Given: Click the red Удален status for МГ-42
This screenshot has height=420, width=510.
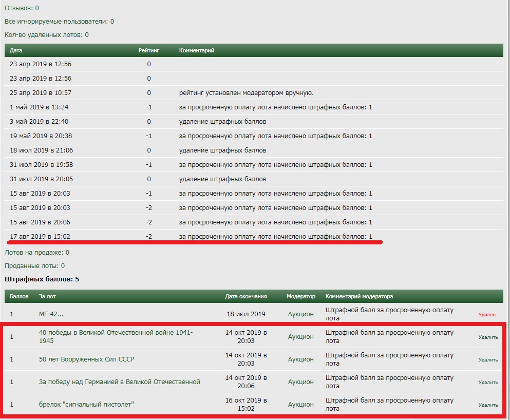Looking at the screenshot, I should tap(487, 314).
